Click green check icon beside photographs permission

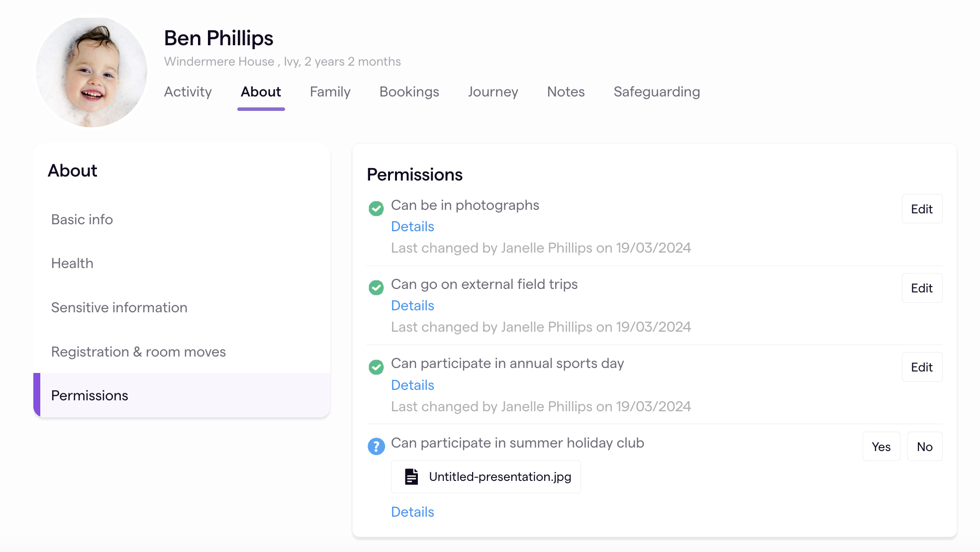click(x=376, y=208)
